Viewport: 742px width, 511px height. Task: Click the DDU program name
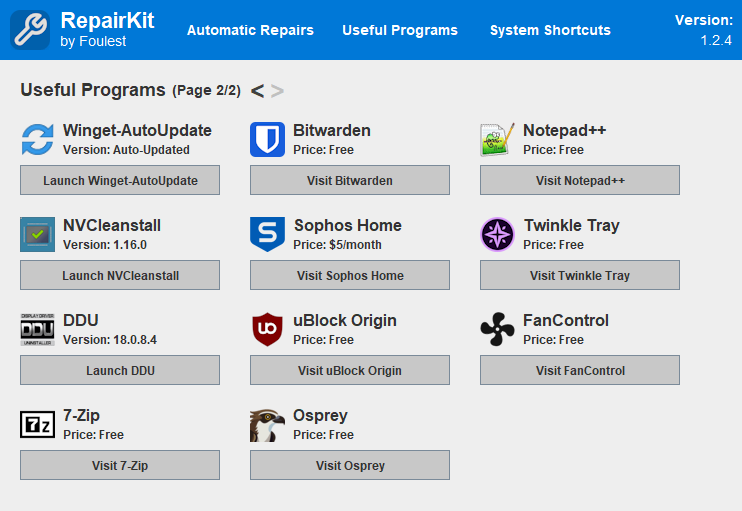tap(81, 320)
